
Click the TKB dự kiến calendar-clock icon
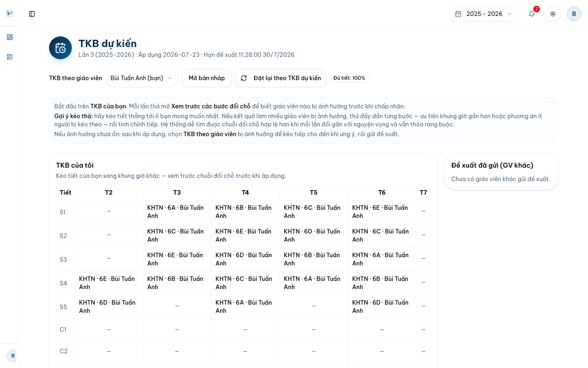[60, 48]
